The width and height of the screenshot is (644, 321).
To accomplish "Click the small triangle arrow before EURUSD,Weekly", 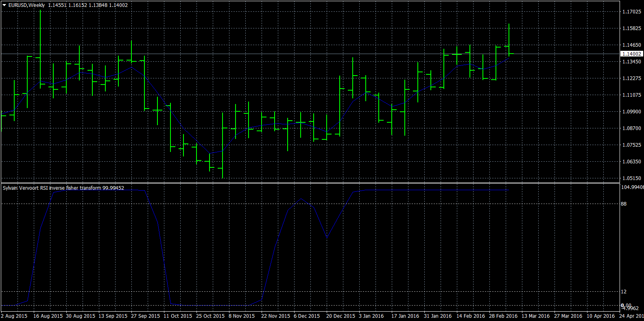I will pos(4,5).
